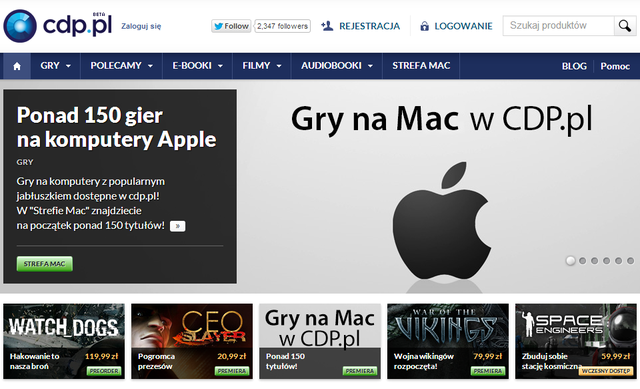Click the "Ponad 150 gier na komputery Apple" headline

[116, 127]
